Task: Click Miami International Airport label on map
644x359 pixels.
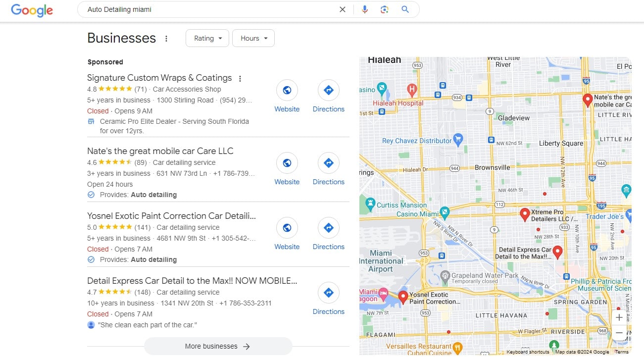Action: click(381, 261)
